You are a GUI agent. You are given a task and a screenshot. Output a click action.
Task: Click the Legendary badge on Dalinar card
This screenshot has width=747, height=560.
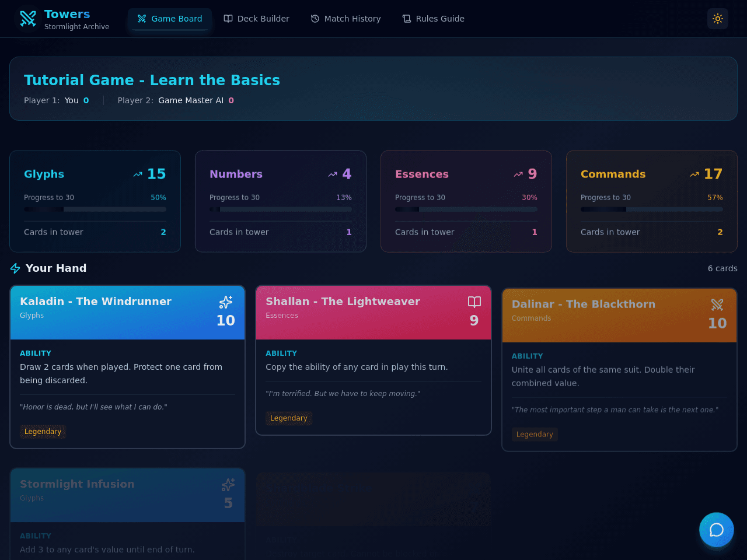(x=535, y=435)
